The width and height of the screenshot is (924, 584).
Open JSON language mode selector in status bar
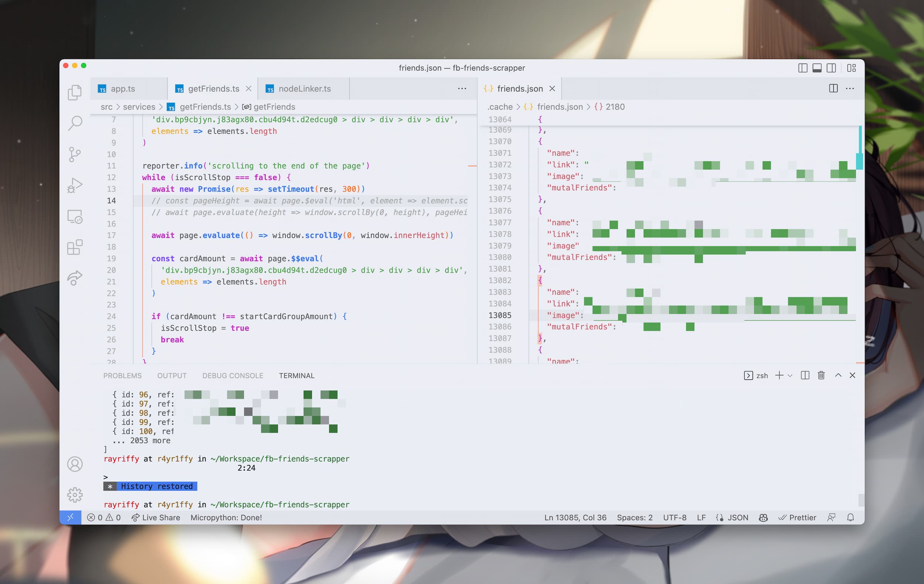point(737,517)
